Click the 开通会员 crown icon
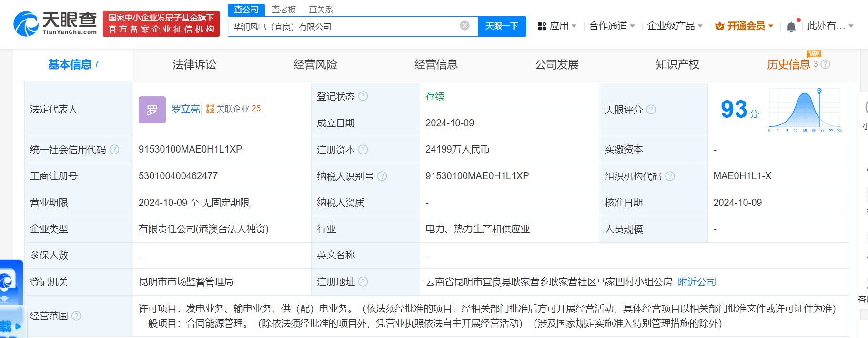Image resolution: width=868 pixels, height=338 pixels. 720,26
